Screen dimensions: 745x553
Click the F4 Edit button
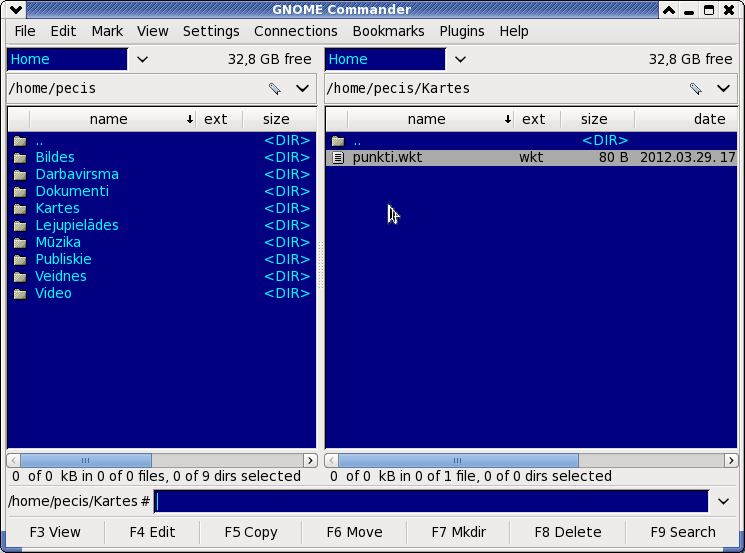coord(152,532)
